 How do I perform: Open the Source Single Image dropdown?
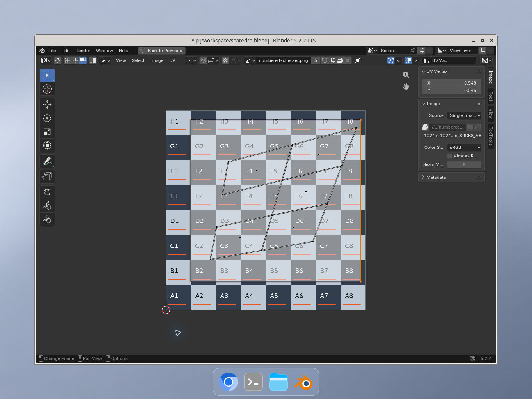[464, 115]
